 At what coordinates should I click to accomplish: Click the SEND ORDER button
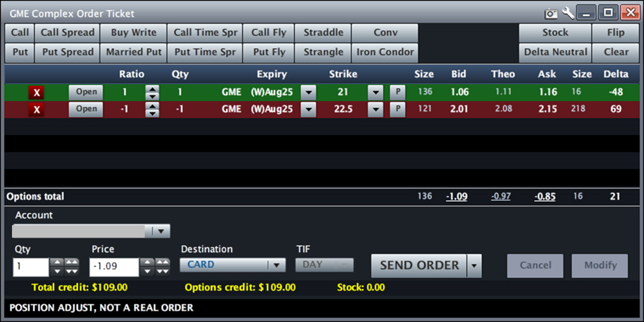point(419,266)
